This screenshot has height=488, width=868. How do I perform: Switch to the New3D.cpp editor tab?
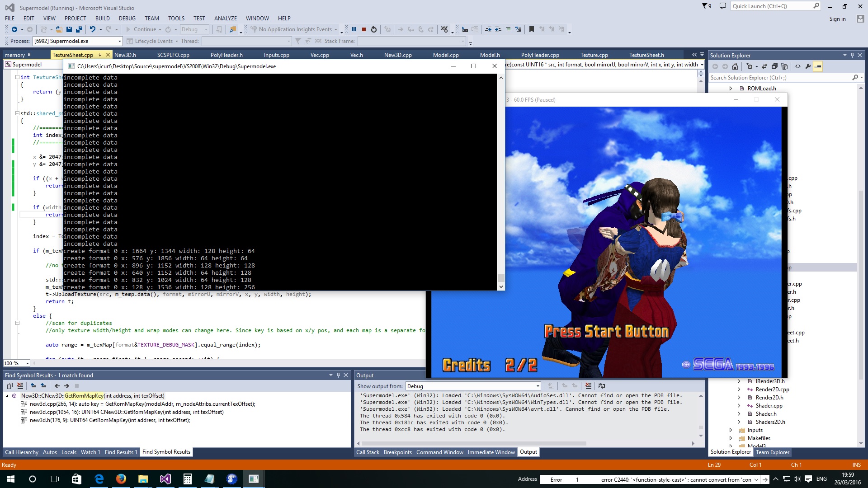(398, 55)
